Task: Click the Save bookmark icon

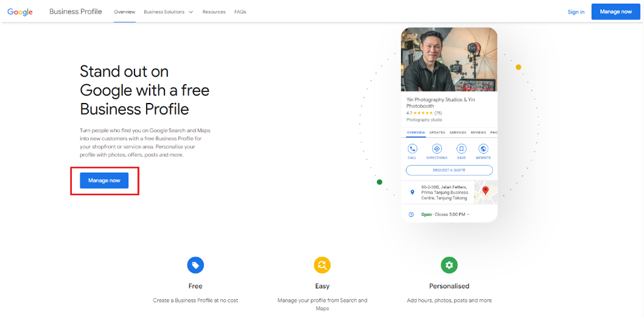Action: coord(461,149)
